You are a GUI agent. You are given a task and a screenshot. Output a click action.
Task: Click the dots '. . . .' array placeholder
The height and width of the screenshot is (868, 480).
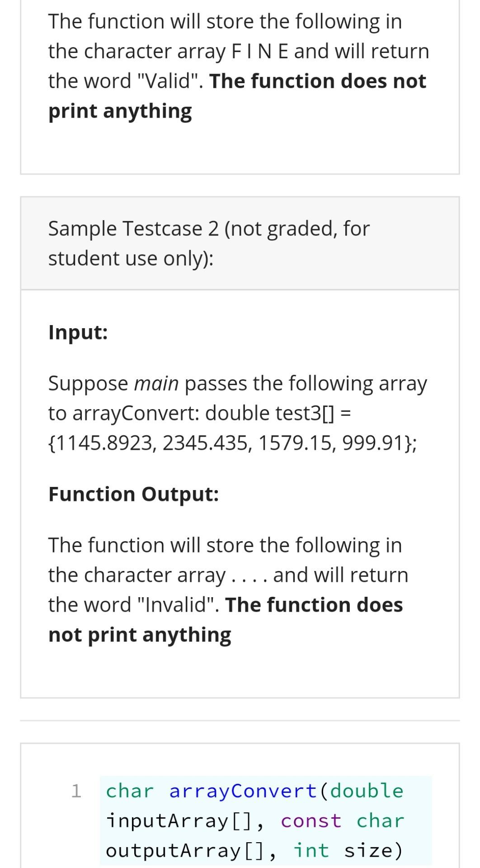pyautogui.click(x=250, y=576)
